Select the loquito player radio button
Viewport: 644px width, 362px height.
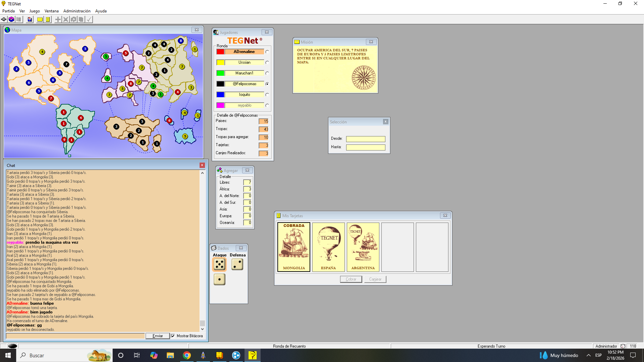click(267, 95)
